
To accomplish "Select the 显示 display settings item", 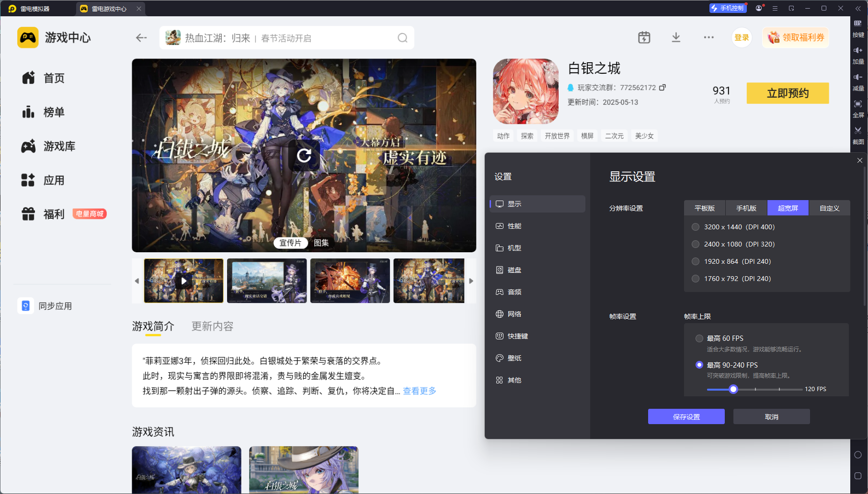I will coord(537,204).
